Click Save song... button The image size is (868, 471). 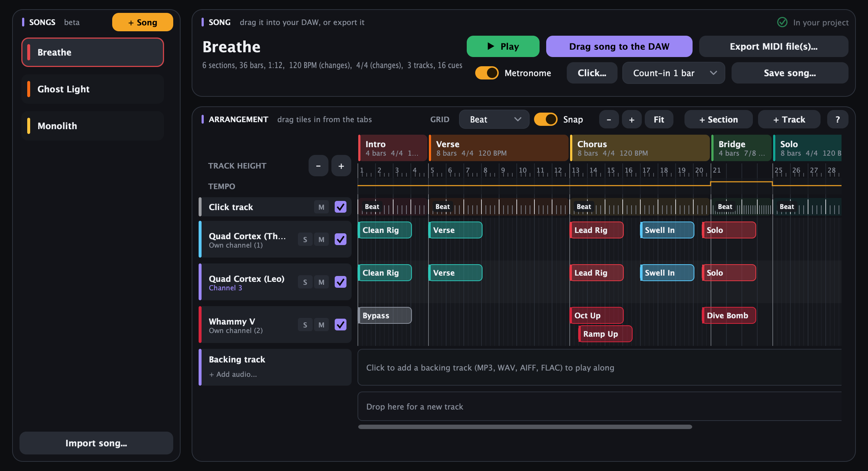point(790,73)
